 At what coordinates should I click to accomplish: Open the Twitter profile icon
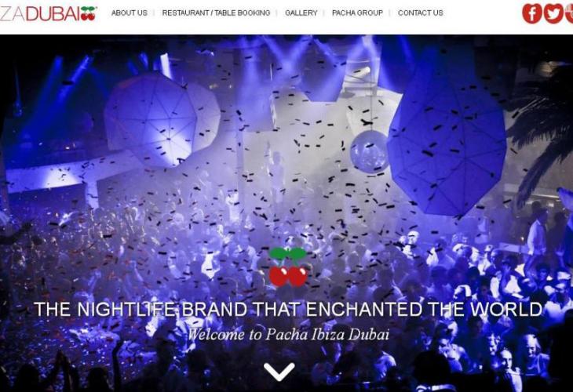tap(553, 13)
